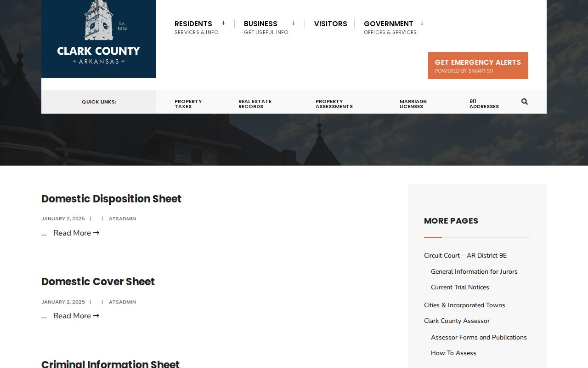This screenshot has width=588, height=368.
Task: Click the Quick Links label
Action: (99, 102)
